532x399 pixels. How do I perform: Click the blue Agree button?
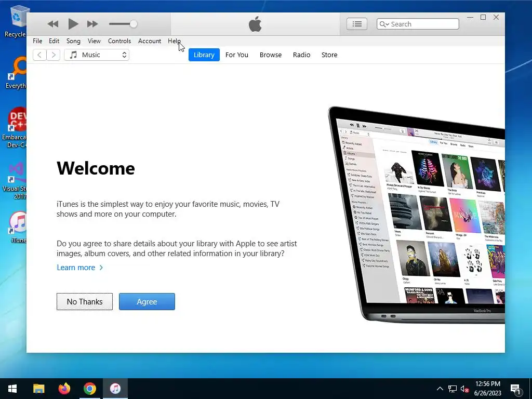coord(147,302)
